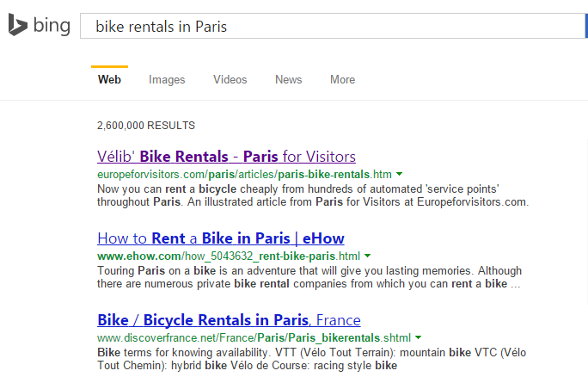Click the www.ehow.com green URL

[x=229, y=256]
